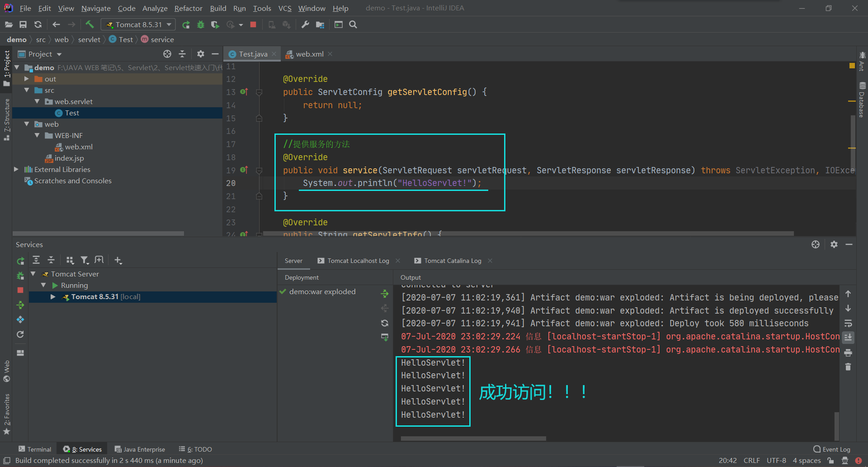This screenshot has width=868, height=467.
Task: Click the Search Everywhere magnifier icon
Action: (353, 24)
